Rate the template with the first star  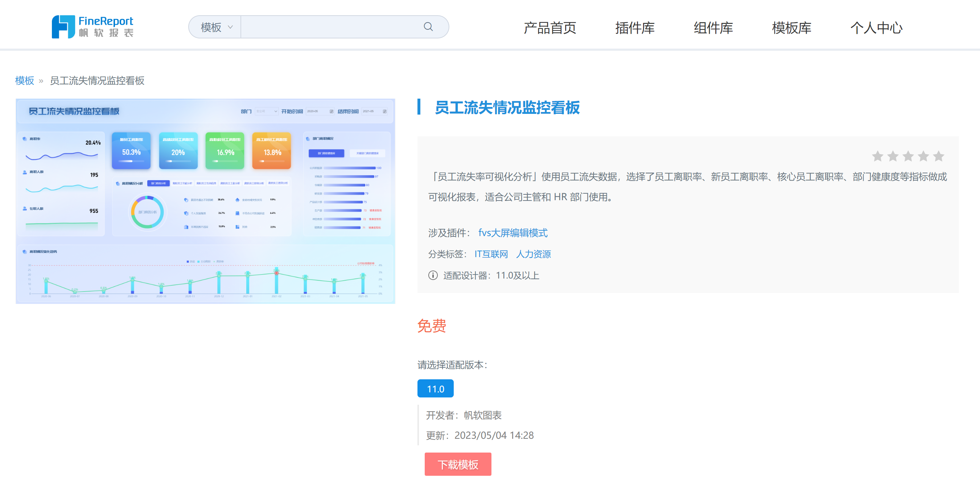click(877, 156)
